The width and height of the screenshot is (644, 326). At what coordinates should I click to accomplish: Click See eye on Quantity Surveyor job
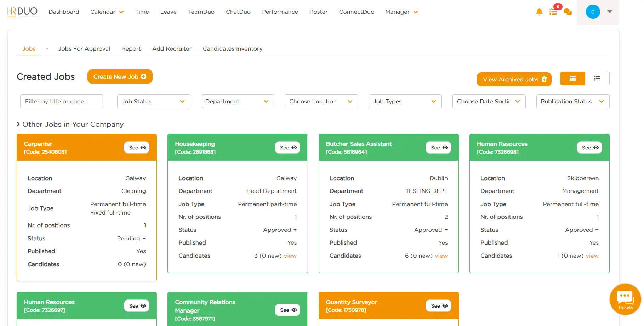click(439, 306)
